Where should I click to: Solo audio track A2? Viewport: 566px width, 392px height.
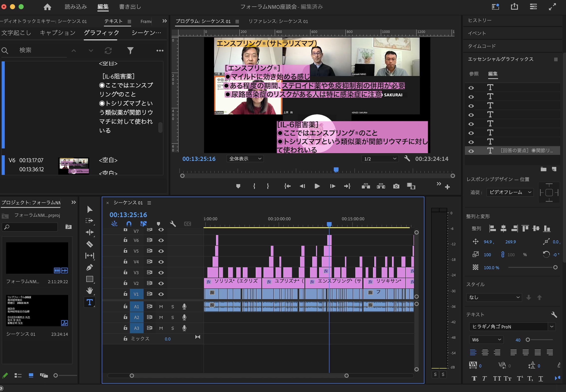[173, 317]
